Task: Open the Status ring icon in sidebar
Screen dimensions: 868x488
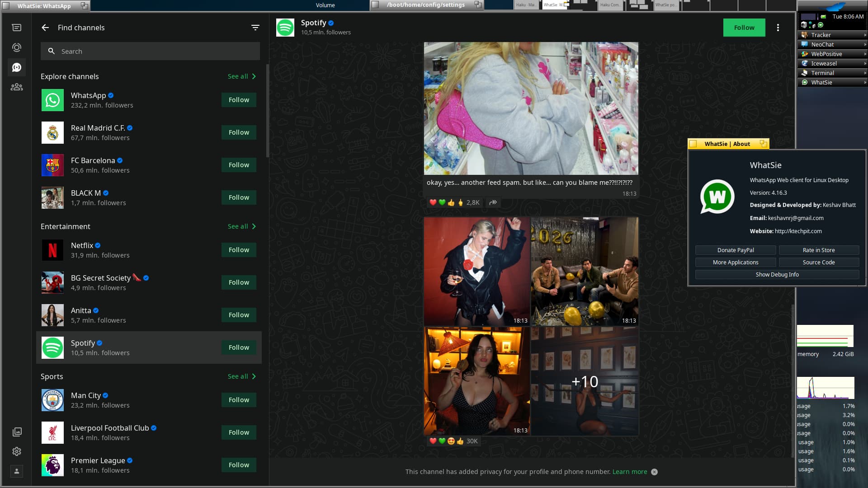Action: click(x=17, y=47)
